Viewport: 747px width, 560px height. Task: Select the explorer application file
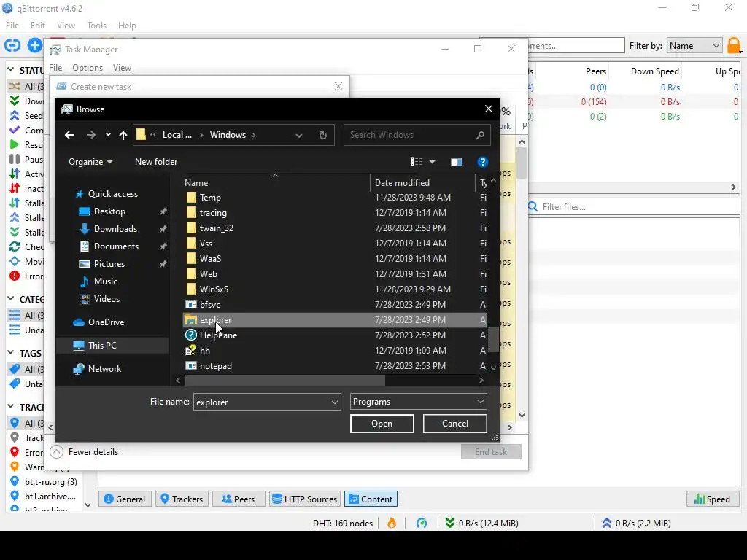[335, 320]
